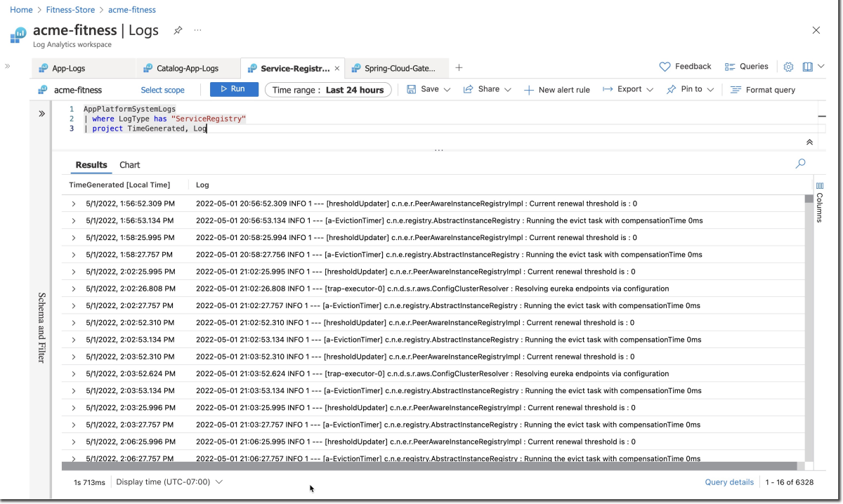Expand the dropdown beside the book icon
Image resolution: width=843 pixels, height=504 pixels.
click(821, 67)
